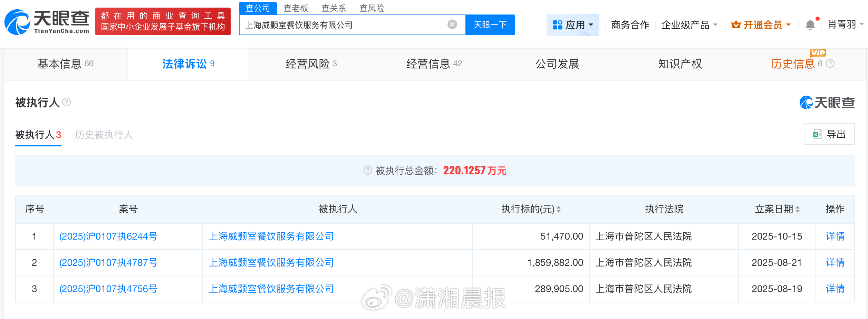Switch to the 经营风险 tab

point(311,64)
